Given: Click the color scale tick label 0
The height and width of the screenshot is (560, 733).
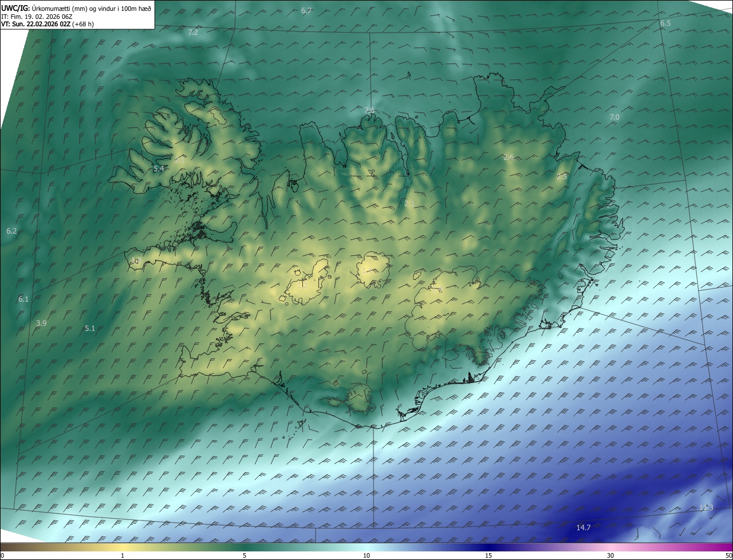Looking at the screenshot, I should 2,555.
